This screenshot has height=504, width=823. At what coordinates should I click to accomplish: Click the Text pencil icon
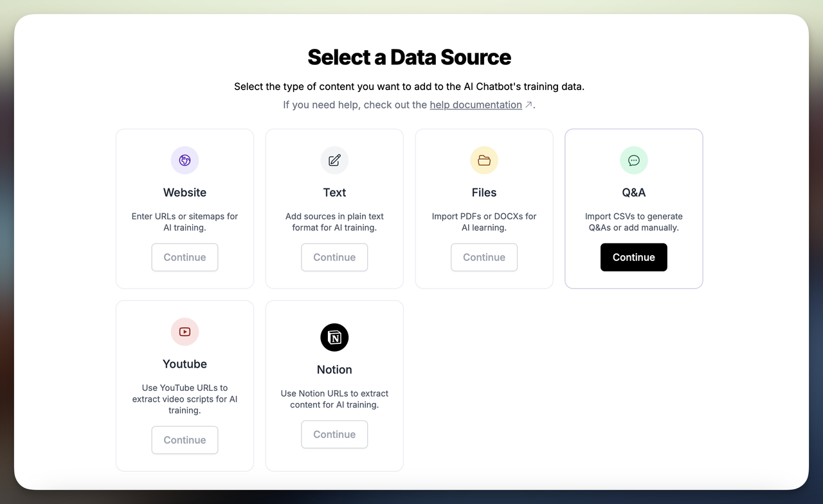pos(334,160)
